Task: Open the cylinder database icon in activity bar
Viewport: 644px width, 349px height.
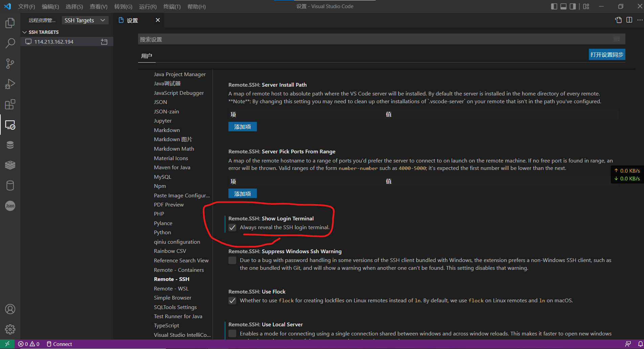Action: [x=10, y=186]
